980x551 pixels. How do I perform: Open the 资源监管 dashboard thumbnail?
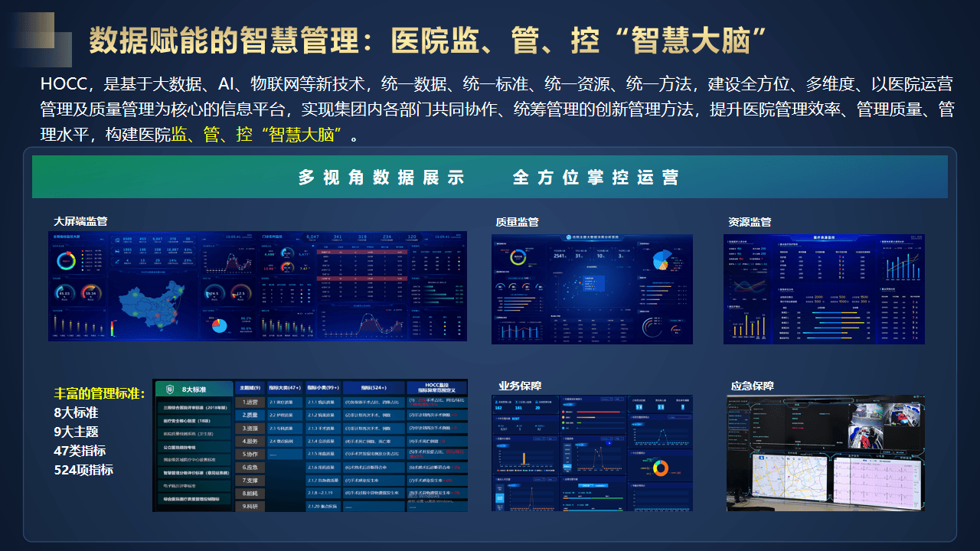824,289
